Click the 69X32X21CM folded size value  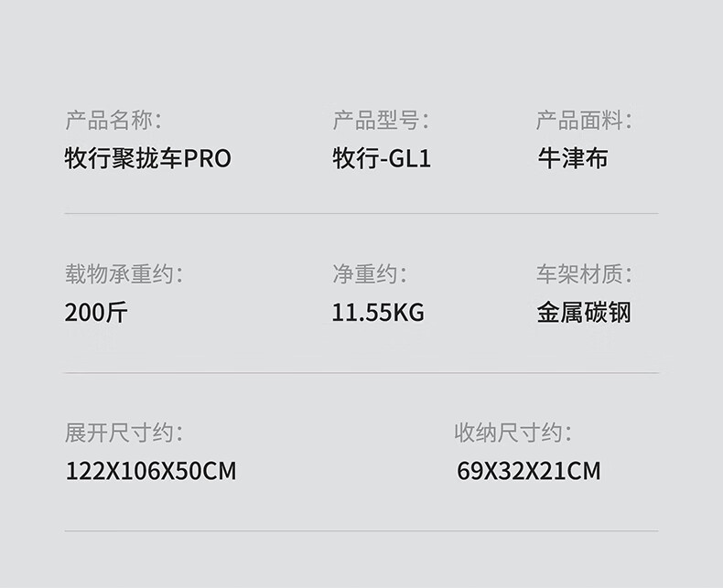(x=529, y=472)
